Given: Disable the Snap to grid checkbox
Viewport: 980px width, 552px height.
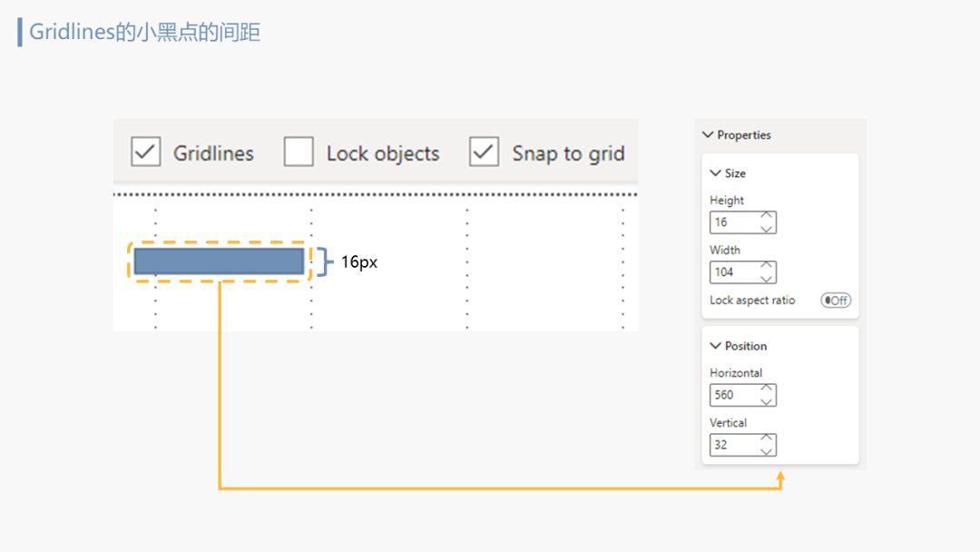Looking at the screenshot, I should pyautogui.click(x=484, y=152).
